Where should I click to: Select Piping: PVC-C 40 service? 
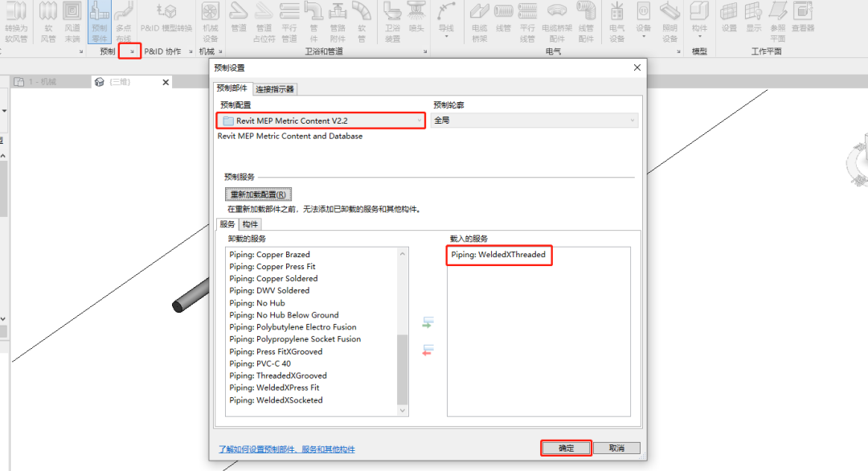(x=260, y=363)
